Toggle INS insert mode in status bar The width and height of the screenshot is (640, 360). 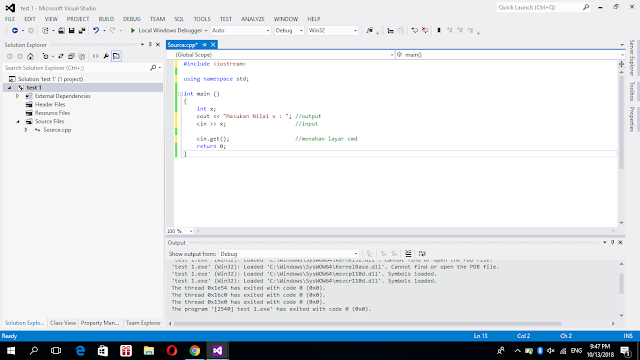628,336
